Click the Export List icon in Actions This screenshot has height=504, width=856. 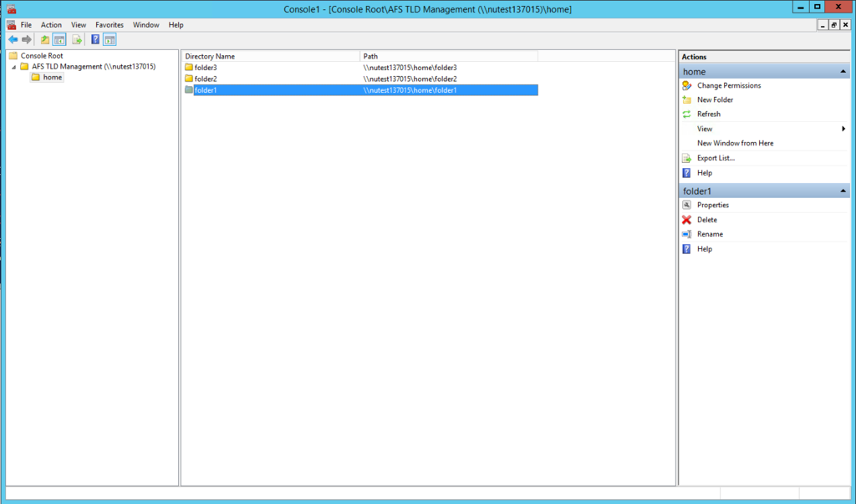point(687,158)
